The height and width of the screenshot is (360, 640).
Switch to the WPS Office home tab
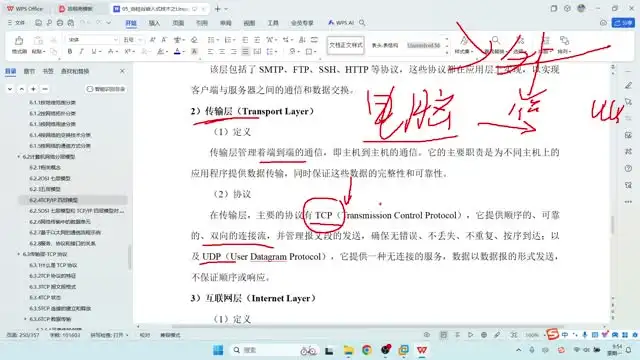[x=25, y=9]
